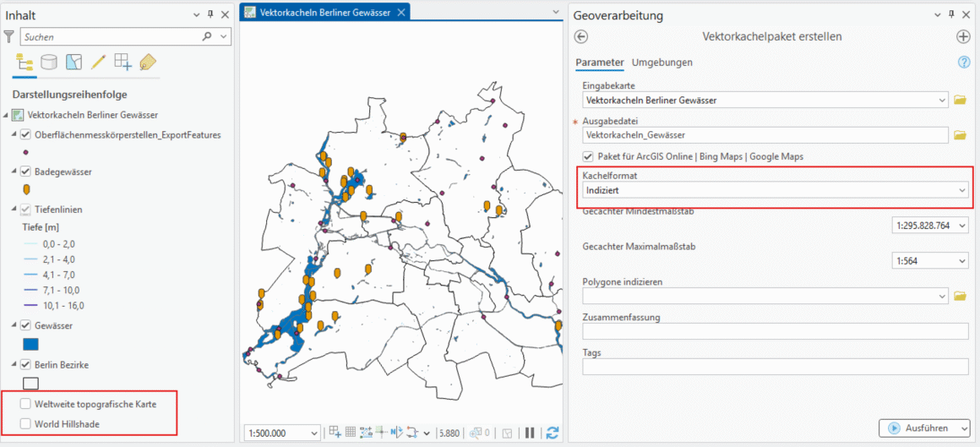Uncheck the Badegewässer layer
The width and height of the screenshot is (980, 447).
[25, 172]
